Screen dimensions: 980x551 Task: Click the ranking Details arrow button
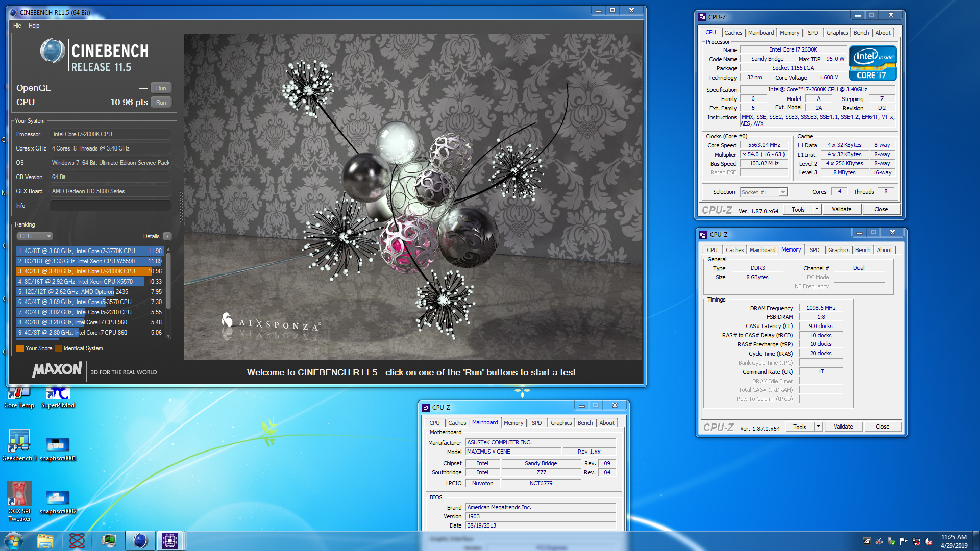[167, 236]
